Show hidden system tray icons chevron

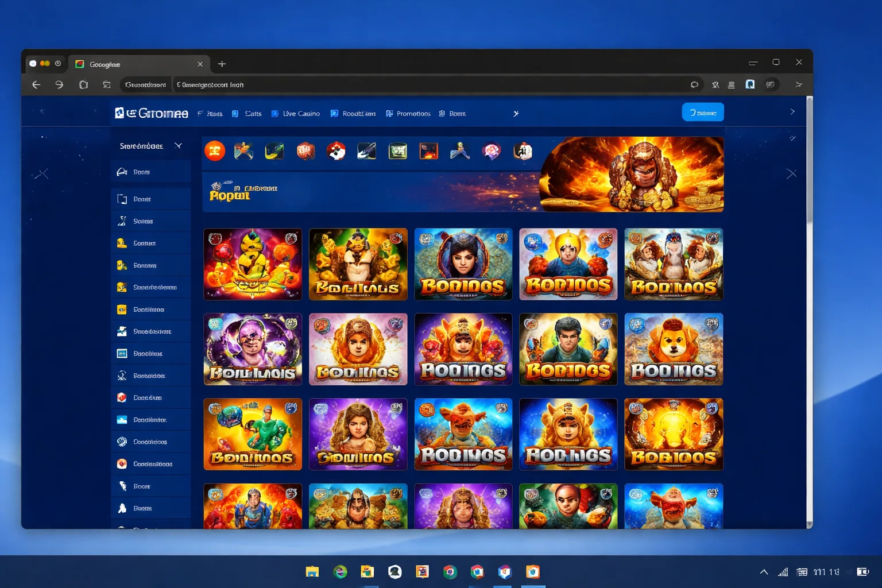(764, 572)
